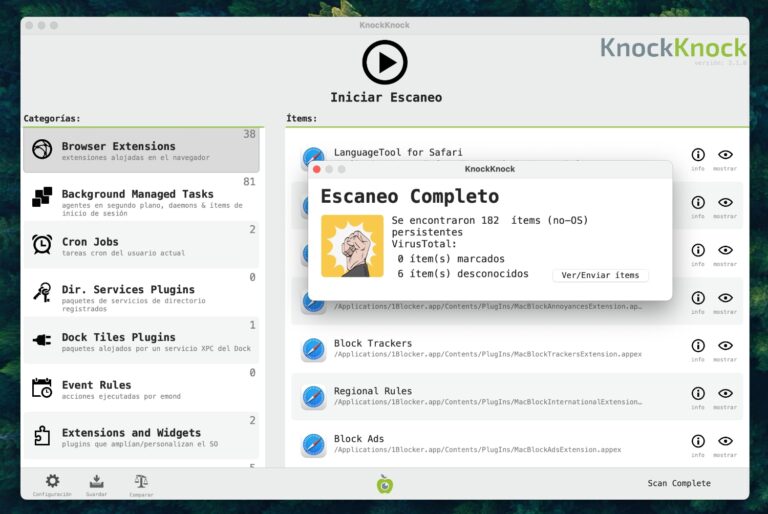Reveal Regional Rules with mostrar eye
Viewport: 768px width, 514px height.
pyautogui.click(x=725, y=394)
